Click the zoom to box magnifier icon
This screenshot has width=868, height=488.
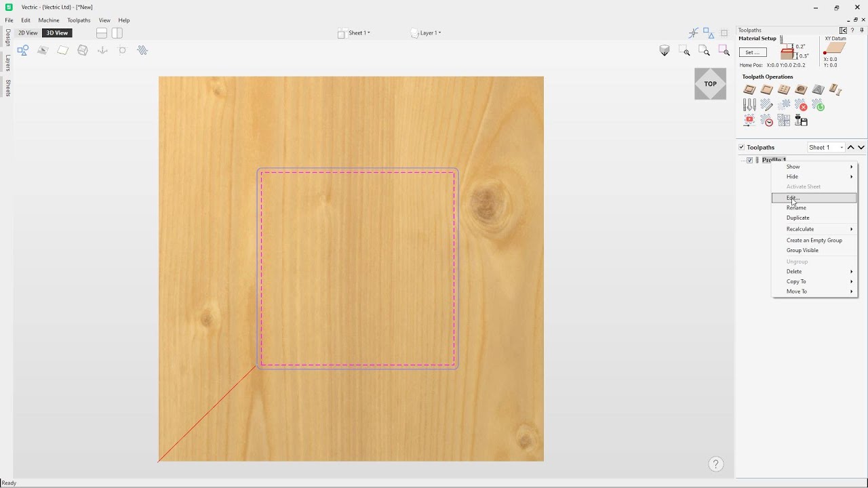[x=685, y=51]
